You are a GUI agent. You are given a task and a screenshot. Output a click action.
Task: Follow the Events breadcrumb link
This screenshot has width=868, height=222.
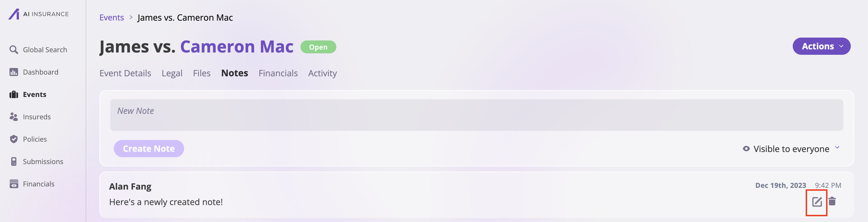[x=111, y=17]
